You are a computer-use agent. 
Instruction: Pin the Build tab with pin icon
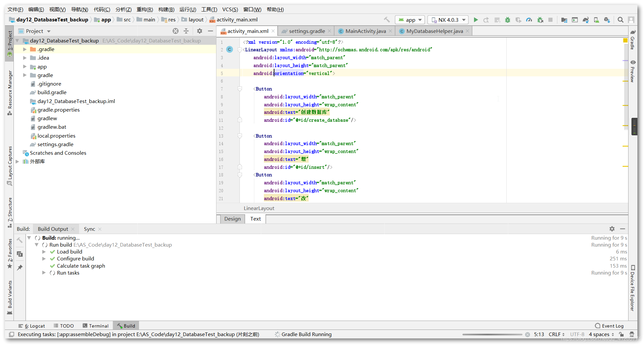coord(20,267)
